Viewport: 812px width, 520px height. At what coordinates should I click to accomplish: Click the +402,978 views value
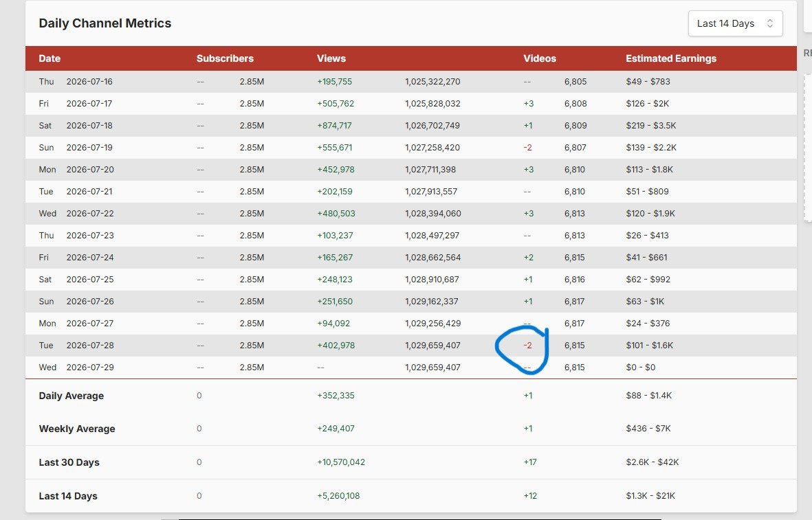[336, 345]
